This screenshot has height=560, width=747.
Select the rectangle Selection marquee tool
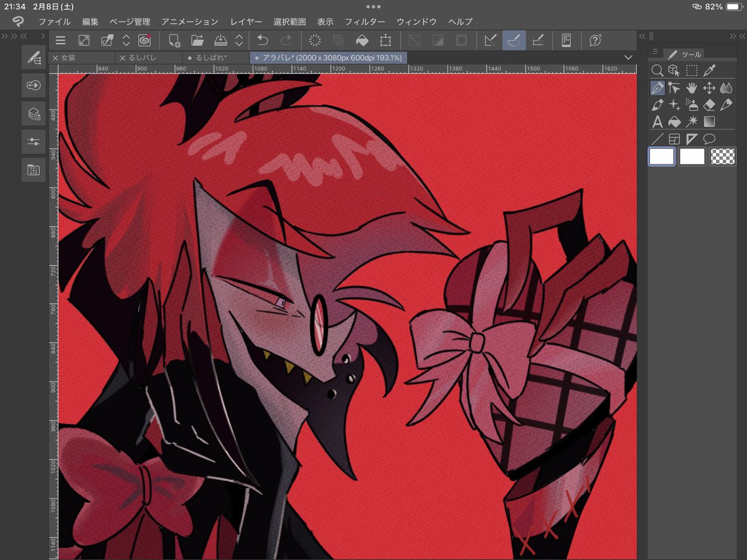(692, 70)
